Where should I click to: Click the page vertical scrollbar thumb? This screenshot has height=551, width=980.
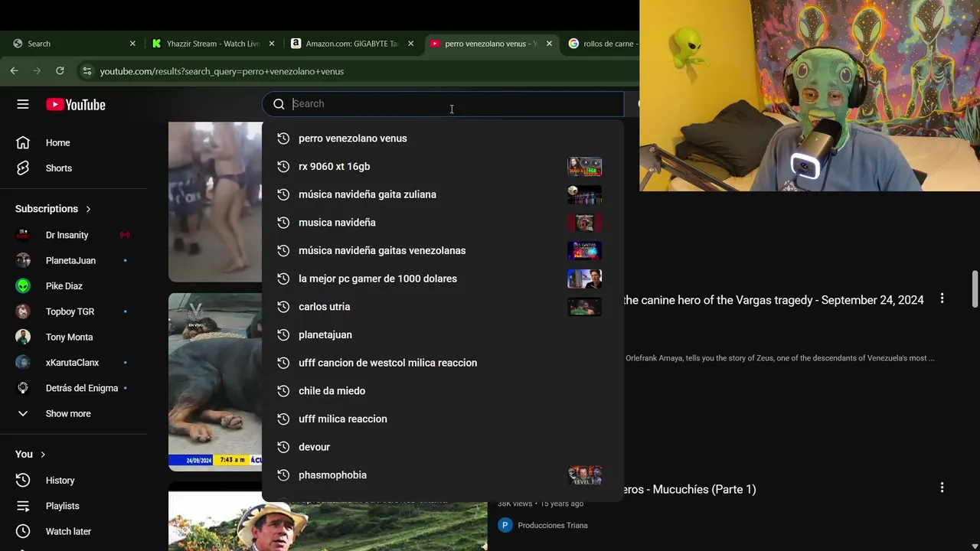click(x=975, y=289)
